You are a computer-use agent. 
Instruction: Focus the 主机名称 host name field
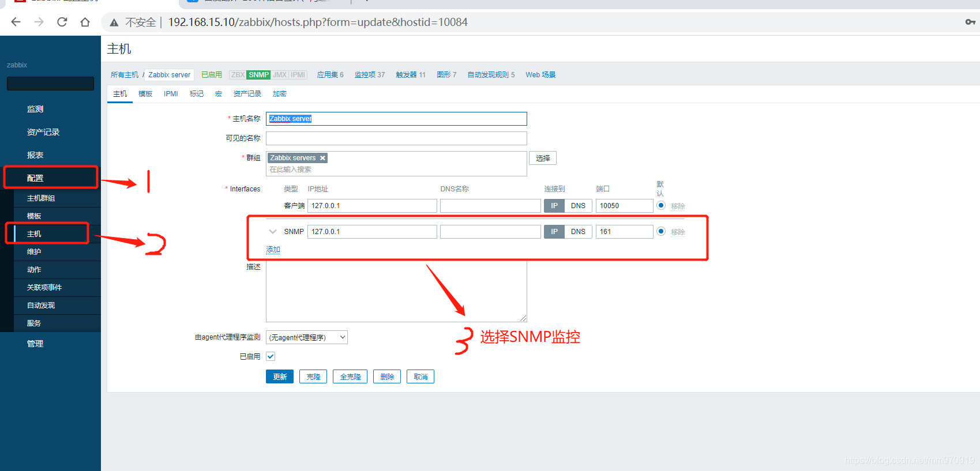tap(396, 119)
